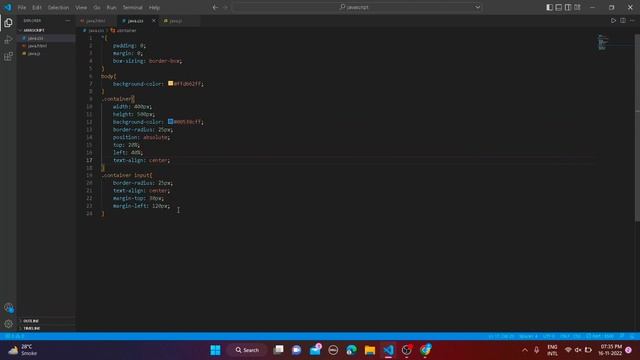Viewport: 640px width, 360px height.
Task: Open the Run menu
Action: pos(111,7)
